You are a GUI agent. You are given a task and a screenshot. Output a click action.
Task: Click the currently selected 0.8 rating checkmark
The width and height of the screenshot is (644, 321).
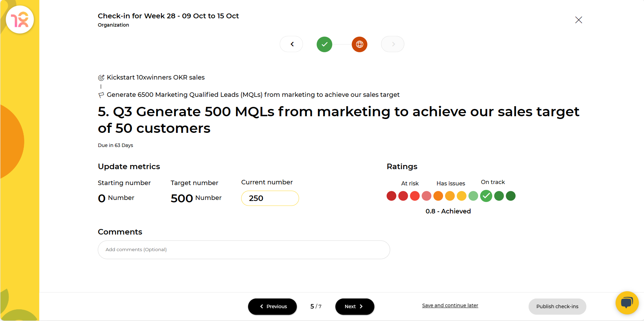(x=486, y=196)
